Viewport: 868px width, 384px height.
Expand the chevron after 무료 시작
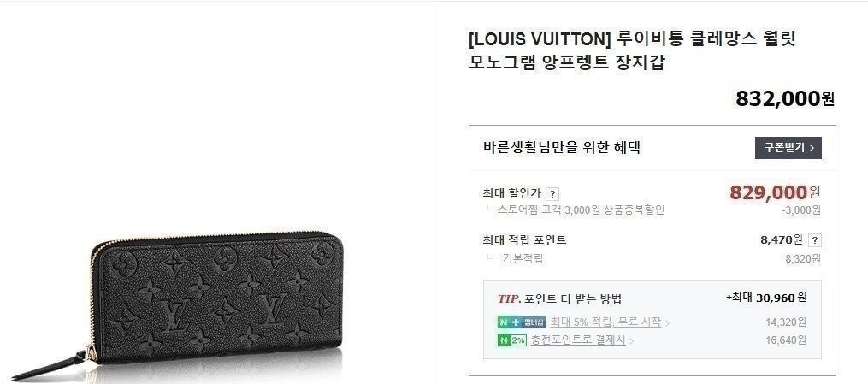667,322
